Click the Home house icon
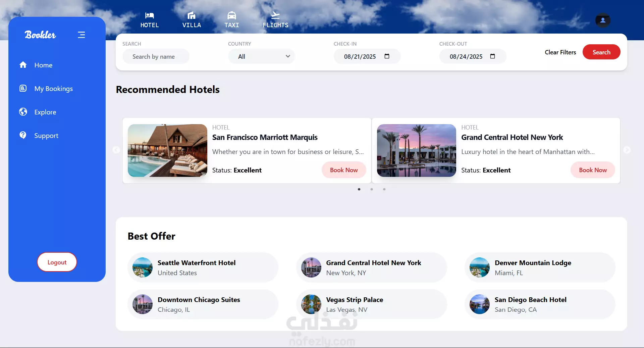The image size is (644, 348). [x=23, y=65]
